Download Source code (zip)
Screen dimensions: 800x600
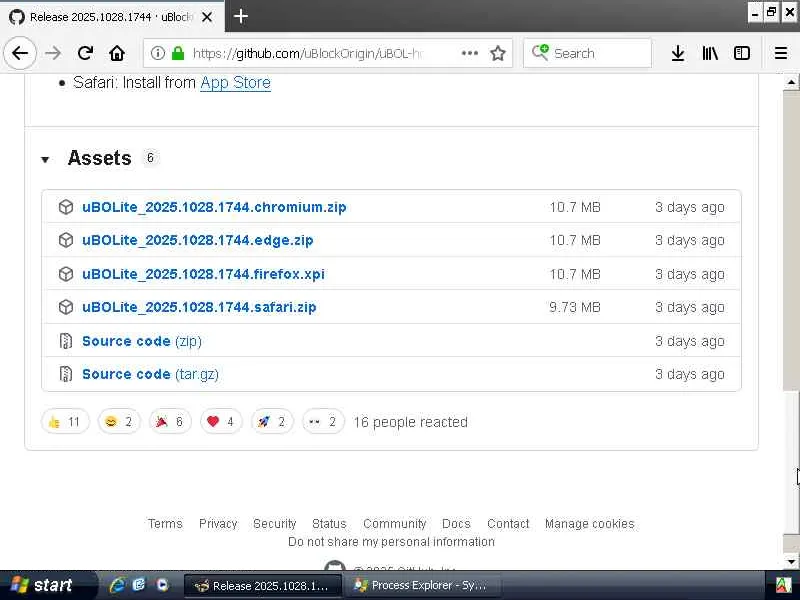pos(142,341)
